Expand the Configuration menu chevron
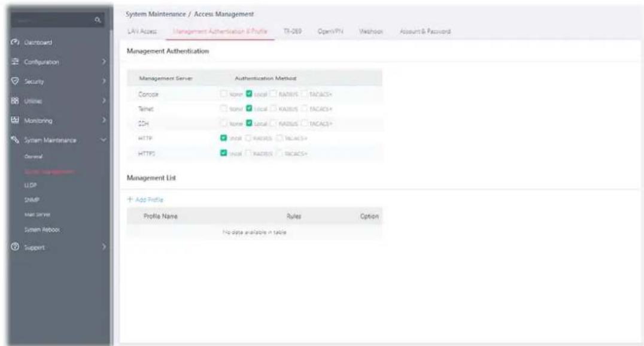This screenshot has height=346, width=644. point(104,62)
